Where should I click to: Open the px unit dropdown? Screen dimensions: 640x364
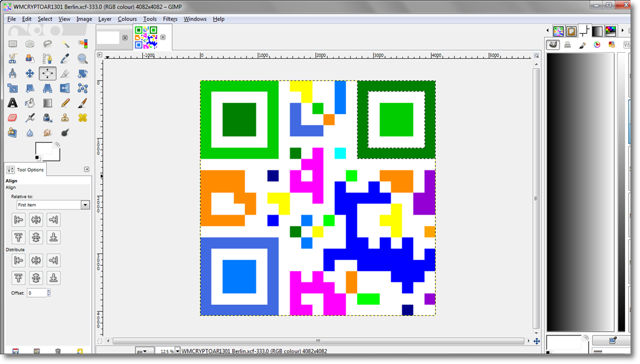tap(145, 351)
